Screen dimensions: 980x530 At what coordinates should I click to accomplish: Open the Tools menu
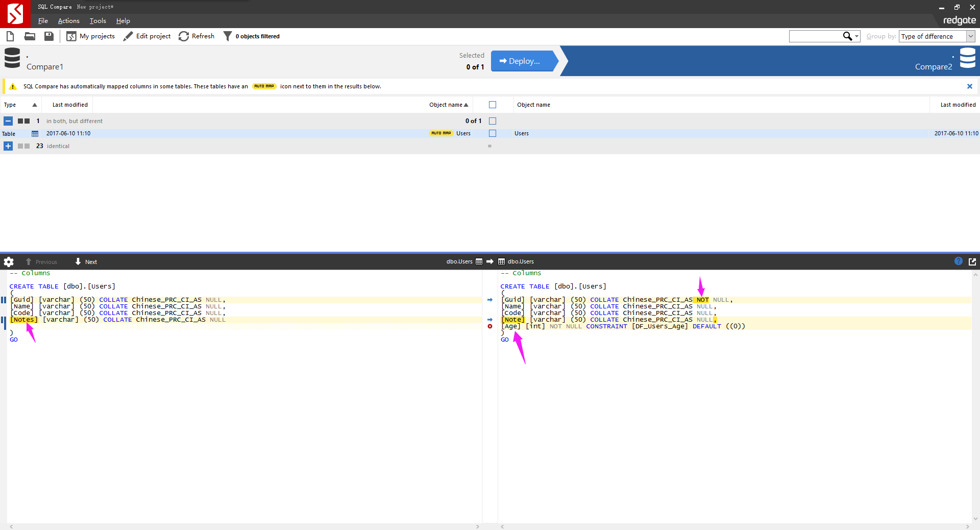point(98,21)
